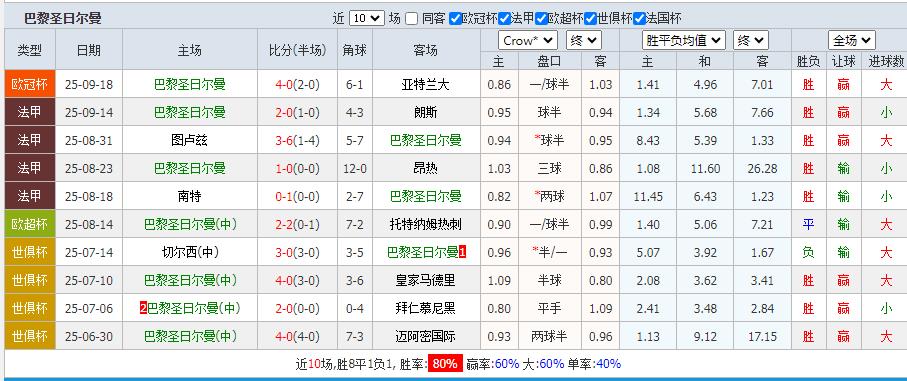Click the away odds 17.15
Screen dimensions: 907x381
(762, 336)
